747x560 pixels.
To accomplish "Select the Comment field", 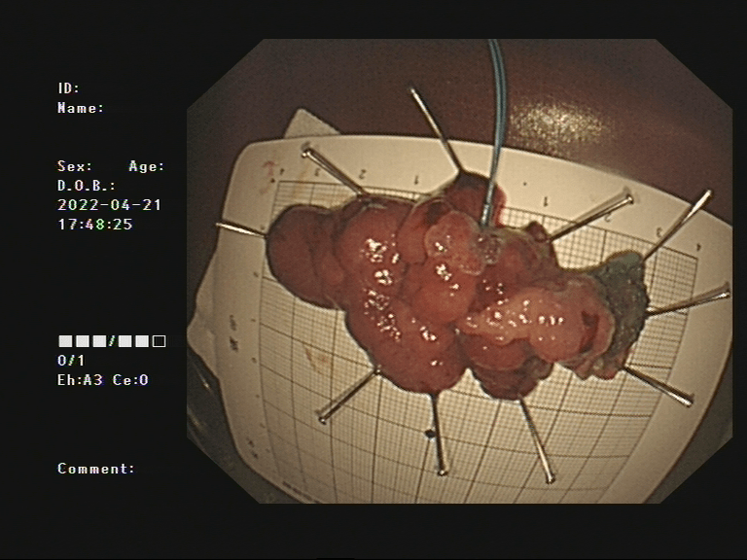I will click(x=96, y=469).
